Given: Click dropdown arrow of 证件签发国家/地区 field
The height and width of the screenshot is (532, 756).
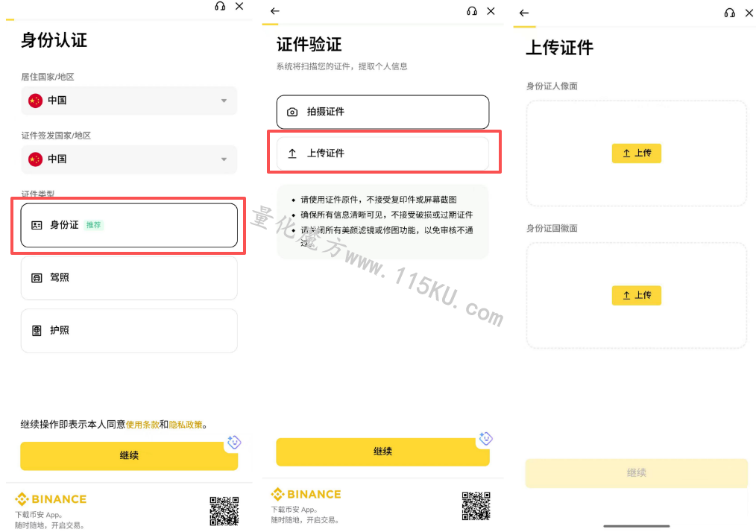Looking at the screenshot, I should (224, 159).
